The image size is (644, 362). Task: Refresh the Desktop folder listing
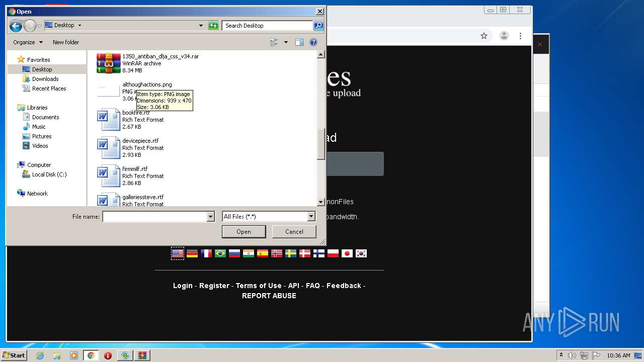tap(213, 26)
